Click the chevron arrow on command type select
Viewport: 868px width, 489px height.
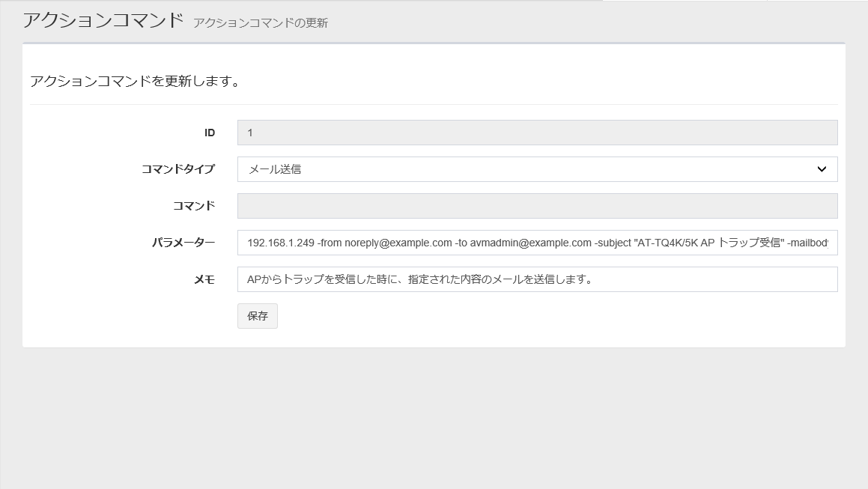click(821, 169)
